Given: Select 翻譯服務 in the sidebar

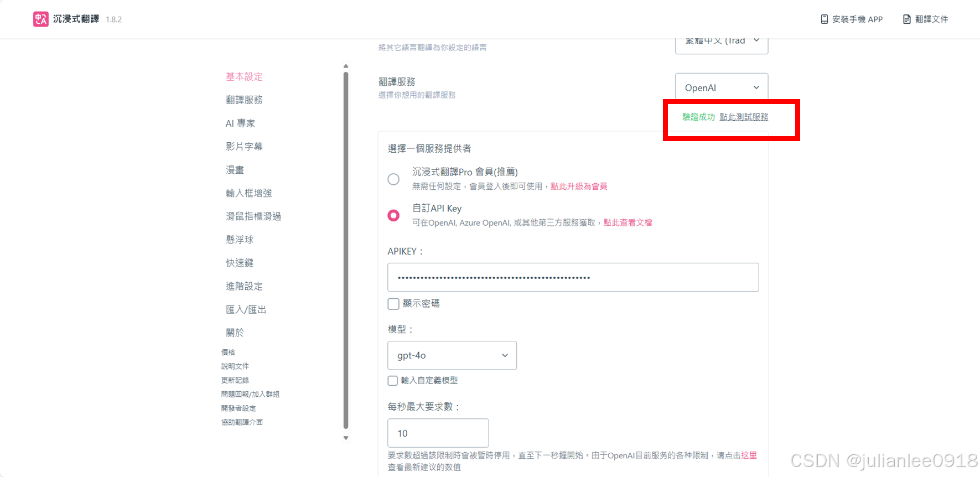Looking at the screenshot, I should (244, 100).
